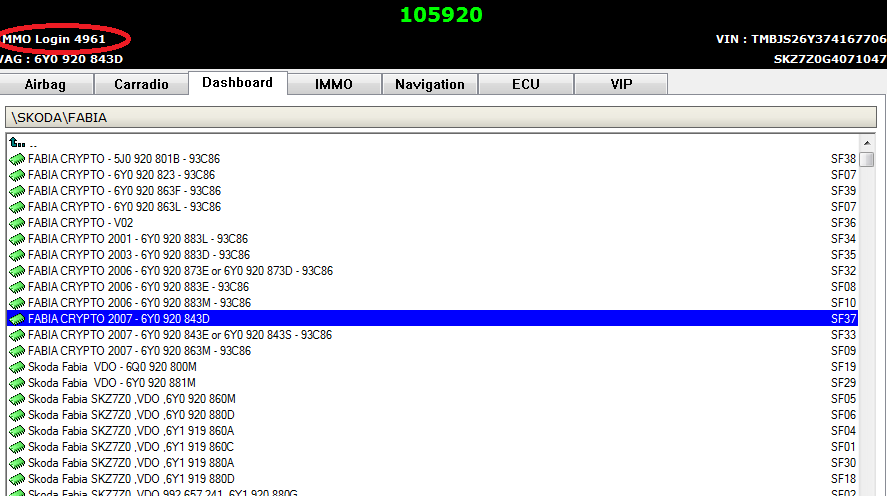
Task: Select FABIA CRYPTO - 6Y0 920 823 - 93C86
Action: click(122, 175)
